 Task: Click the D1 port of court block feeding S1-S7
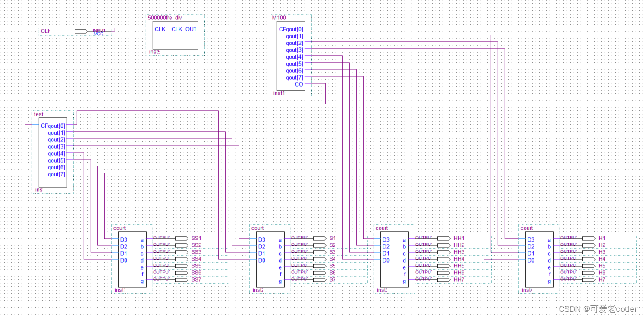[x=261, y=254]
